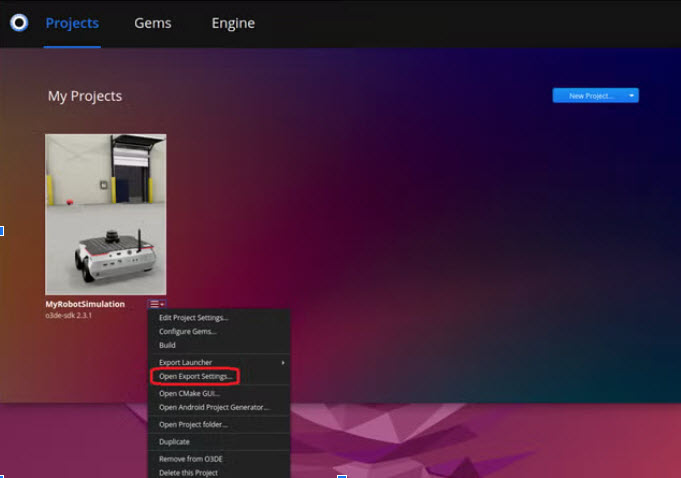The height and width of the screenshot is (478, 681).
Task: Choose Configure Gems in context menu
Action: point(187,331)
